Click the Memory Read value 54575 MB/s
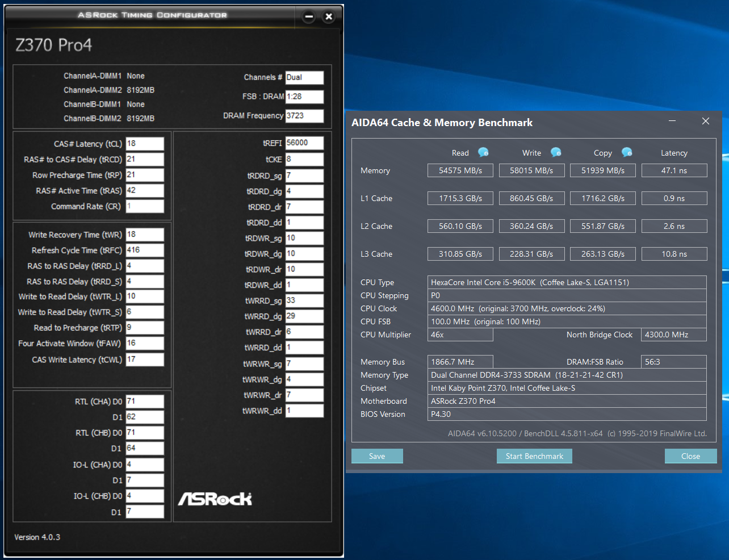 coord(460,170)
